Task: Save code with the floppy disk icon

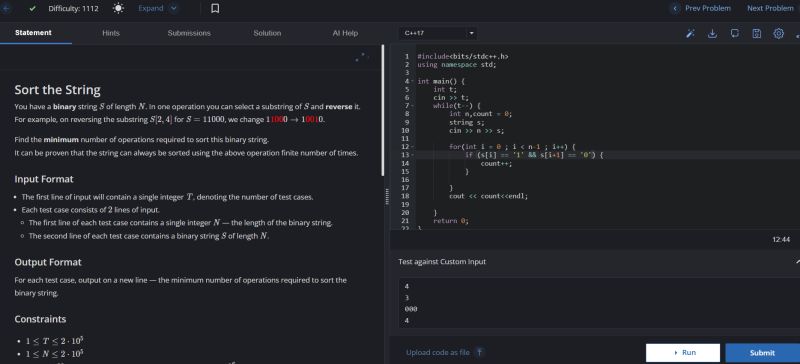Action: [757, 33]
